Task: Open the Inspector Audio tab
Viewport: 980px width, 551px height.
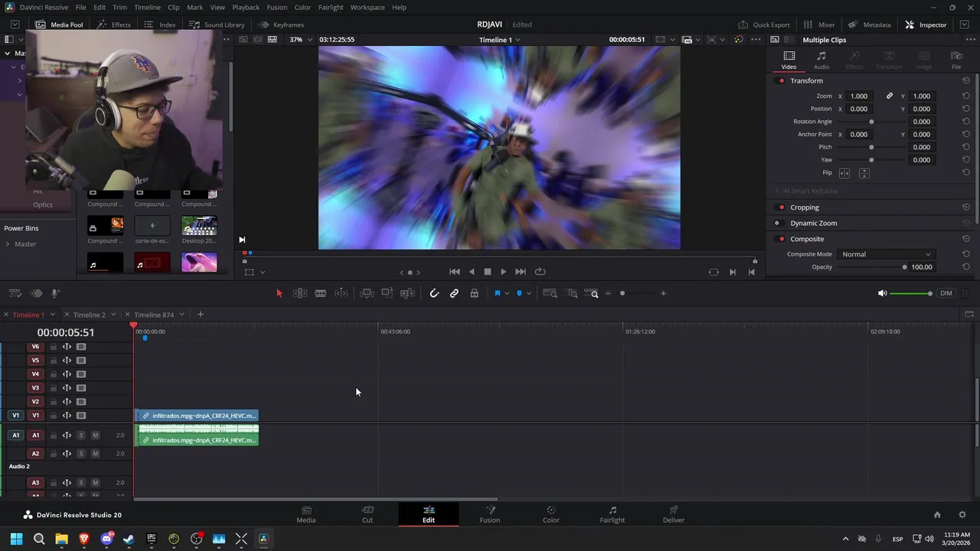Action: (x=821, y=60)
